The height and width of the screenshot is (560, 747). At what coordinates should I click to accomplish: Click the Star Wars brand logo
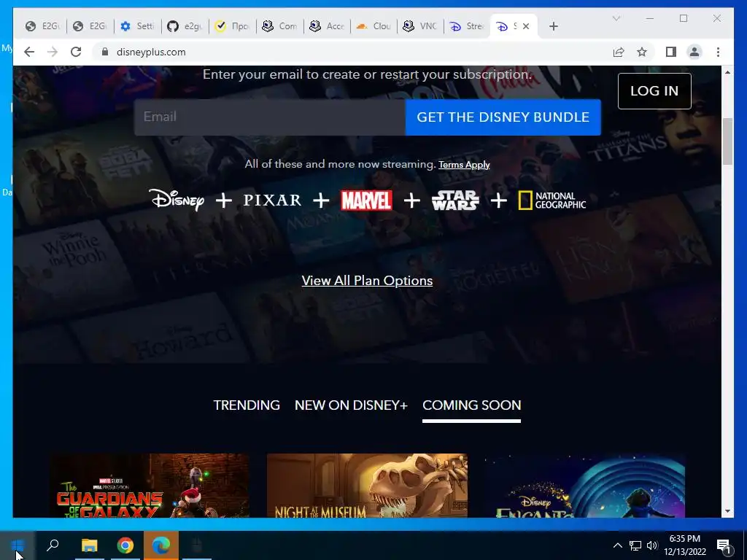455,201
